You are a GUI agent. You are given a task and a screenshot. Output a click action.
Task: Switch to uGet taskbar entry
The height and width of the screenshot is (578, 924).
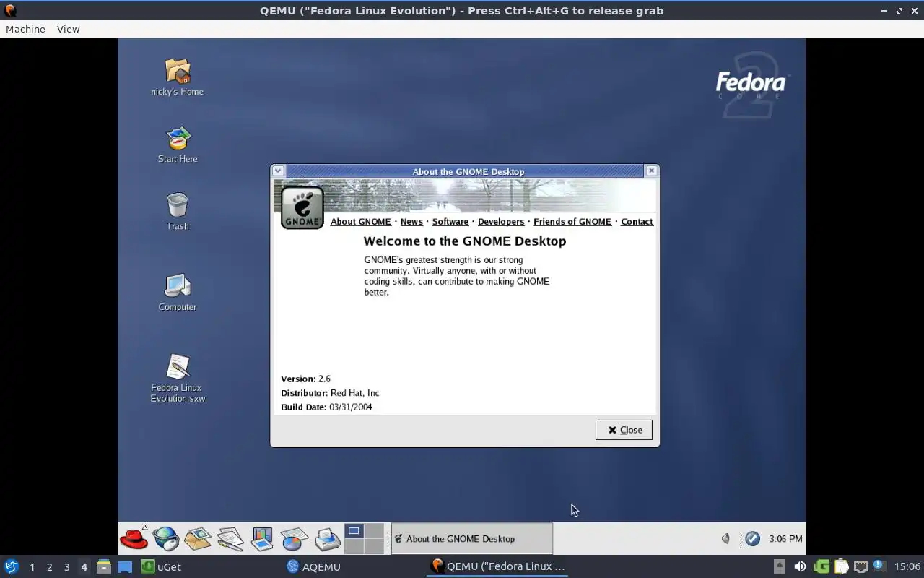(161, 567)
